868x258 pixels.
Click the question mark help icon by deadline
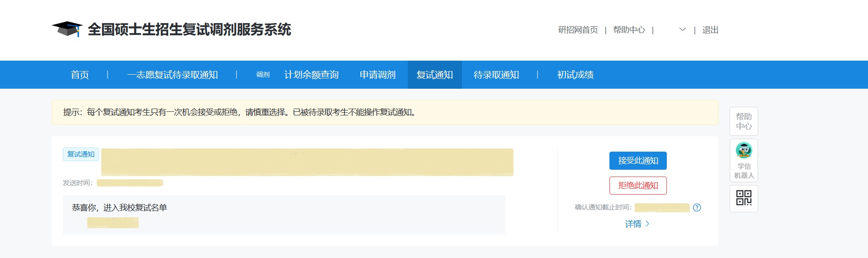tap(697, 208)
